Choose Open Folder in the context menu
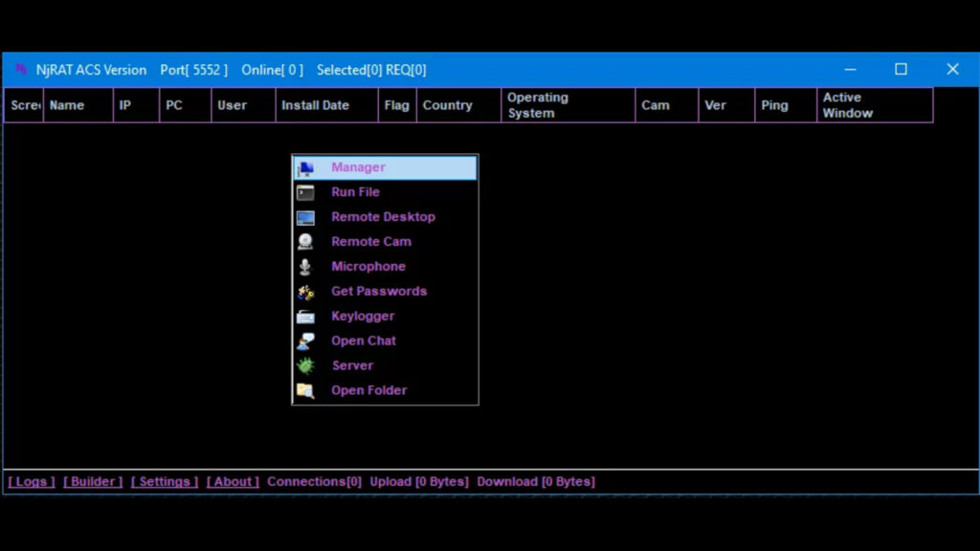Screen dimensions: 980x551 tap(385, 390)
